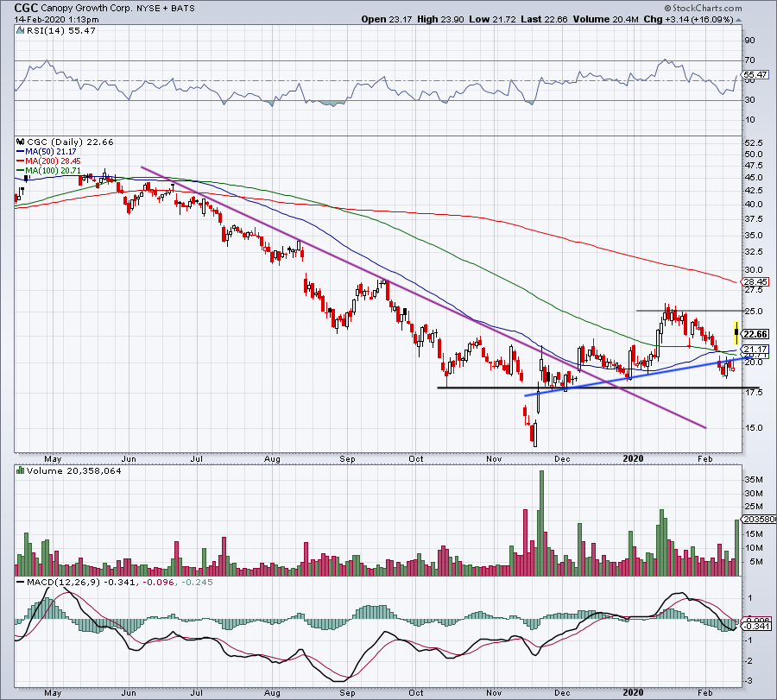
Task: Click the NYSE + BATS exchange label
Action: (x=165, y=9)
